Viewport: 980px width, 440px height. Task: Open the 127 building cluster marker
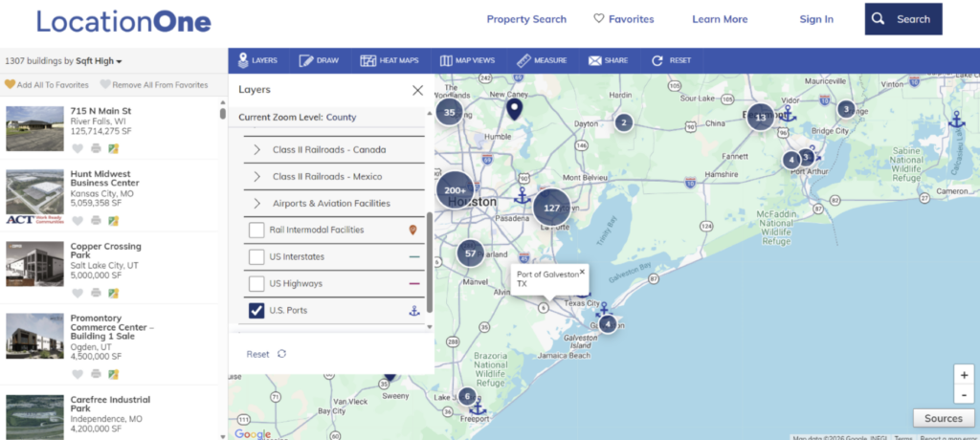click(x=551, y=207)
